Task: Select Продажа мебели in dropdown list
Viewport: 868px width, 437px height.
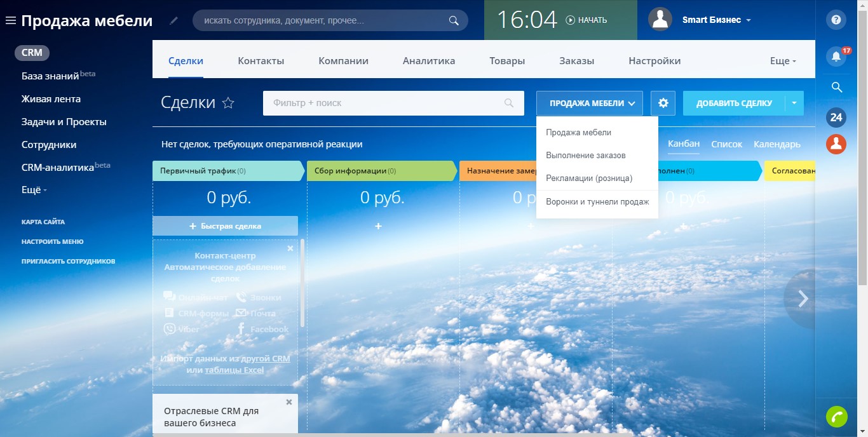Action: point(597,133)
